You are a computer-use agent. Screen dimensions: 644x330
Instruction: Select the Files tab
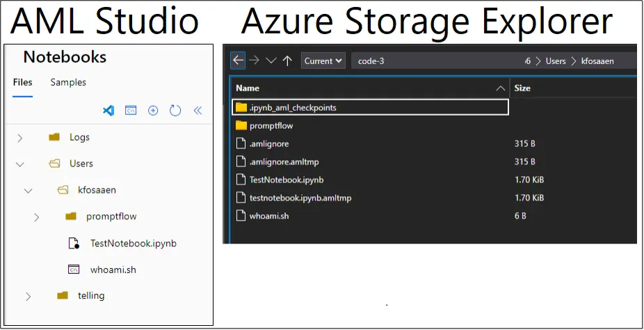[22, 82]
